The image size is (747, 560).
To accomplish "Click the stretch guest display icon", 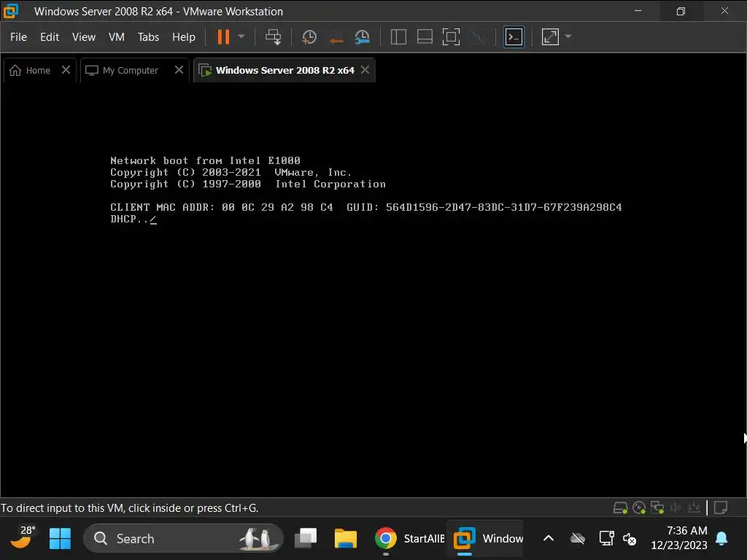I will (550, 36).
